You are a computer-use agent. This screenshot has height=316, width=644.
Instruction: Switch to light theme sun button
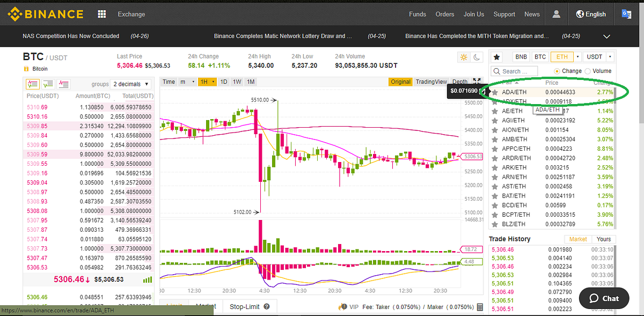click(x=463, y=57)
